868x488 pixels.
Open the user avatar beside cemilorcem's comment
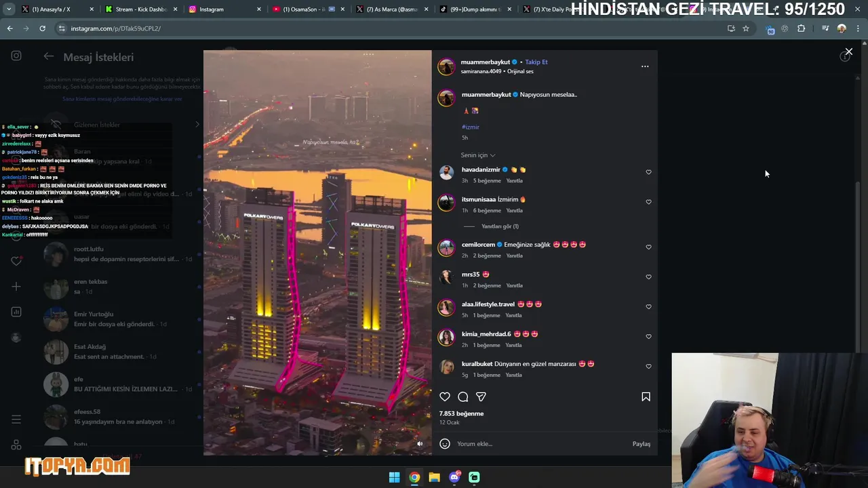coord(446,248)
